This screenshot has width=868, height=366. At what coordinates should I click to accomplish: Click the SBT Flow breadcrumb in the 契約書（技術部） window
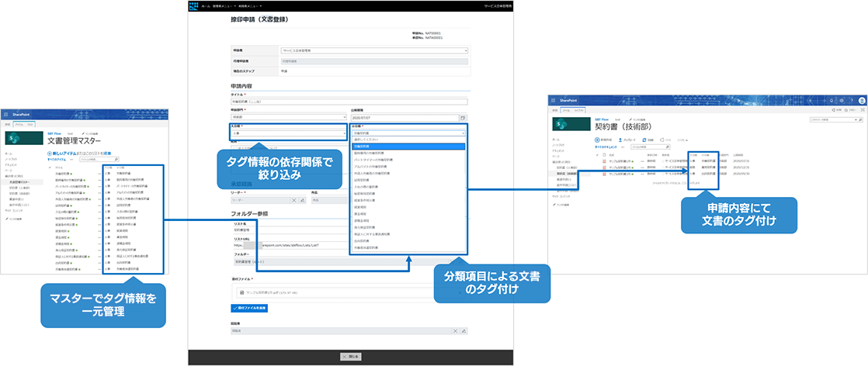602,119
